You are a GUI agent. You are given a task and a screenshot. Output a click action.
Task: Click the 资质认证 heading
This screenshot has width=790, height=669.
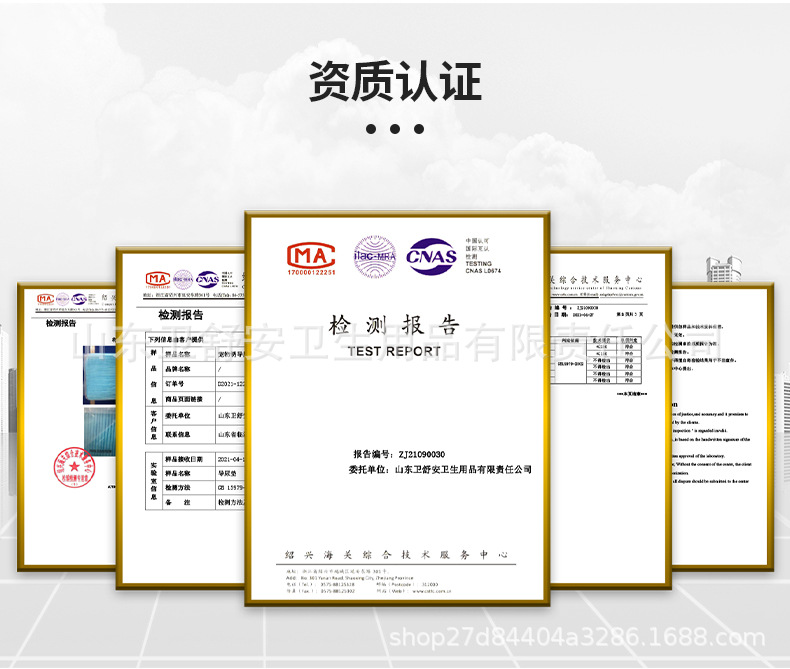point(396,81)
